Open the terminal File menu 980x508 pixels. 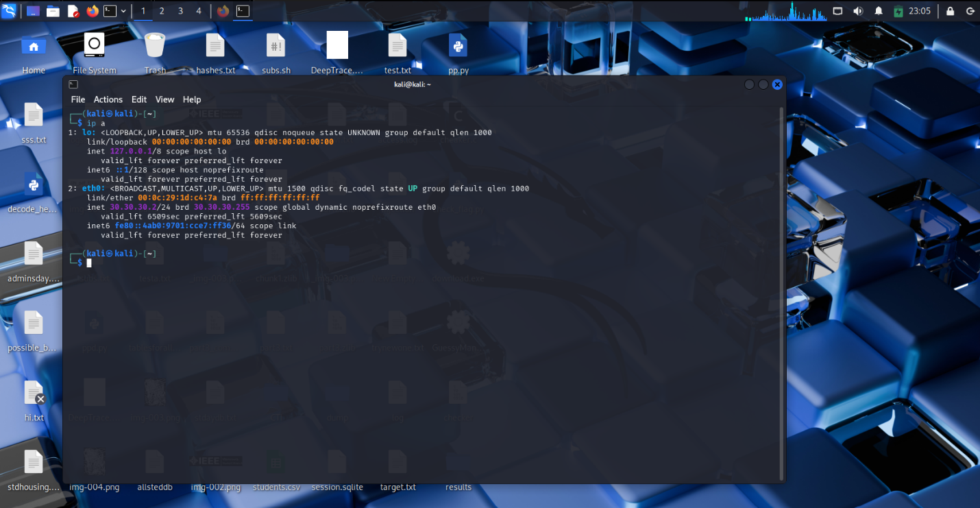click(78, 99)
